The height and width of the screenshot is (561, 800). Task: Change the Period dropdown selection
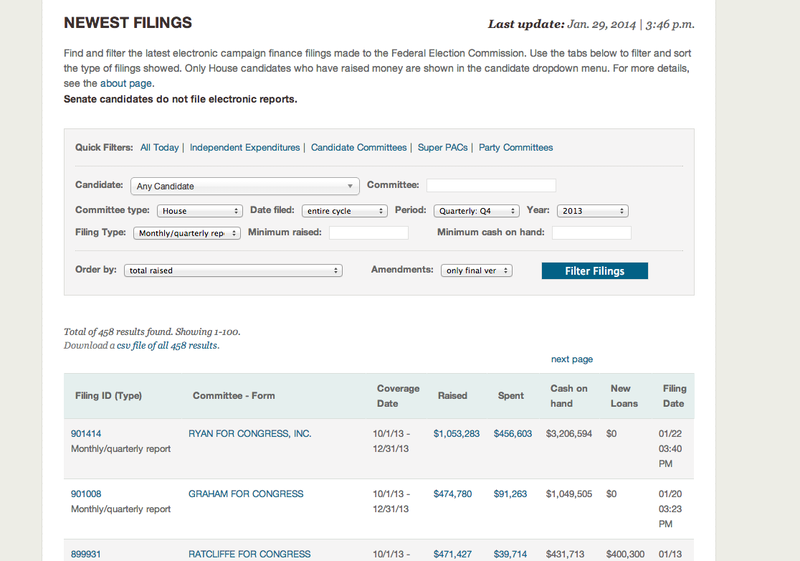(x=477, y=211)
